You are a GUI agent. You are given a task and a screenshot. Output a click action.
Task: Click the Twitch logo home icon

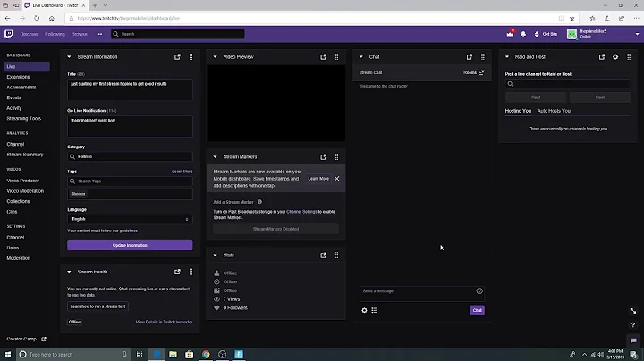(9, 34)
